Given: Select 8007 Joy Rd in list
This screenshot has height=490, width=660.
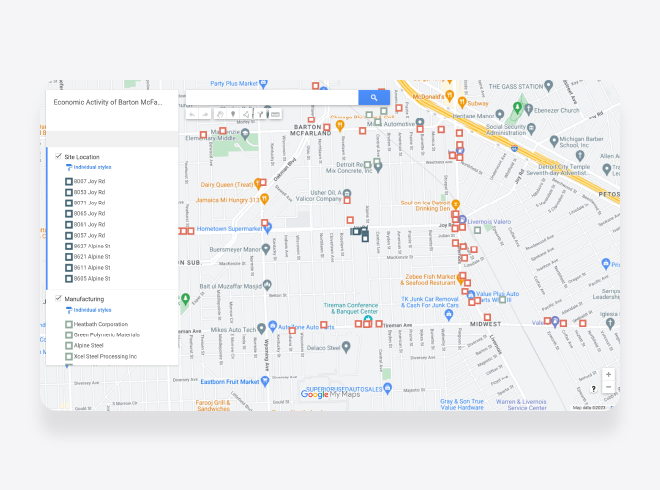Looking at the screenshot, I should pyautogui.click(x=89, y=181).
